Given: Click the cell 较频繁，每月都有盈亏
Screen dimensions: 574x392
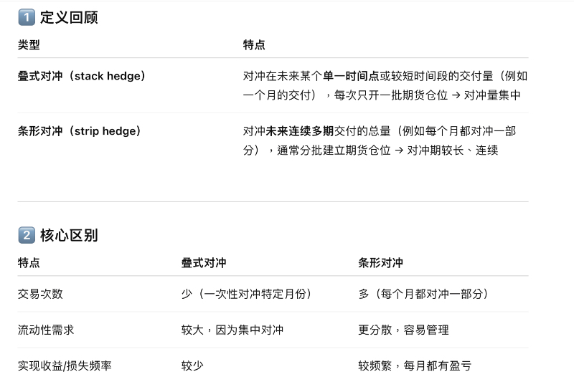Looking at the screenshot, I should [415, 365].
